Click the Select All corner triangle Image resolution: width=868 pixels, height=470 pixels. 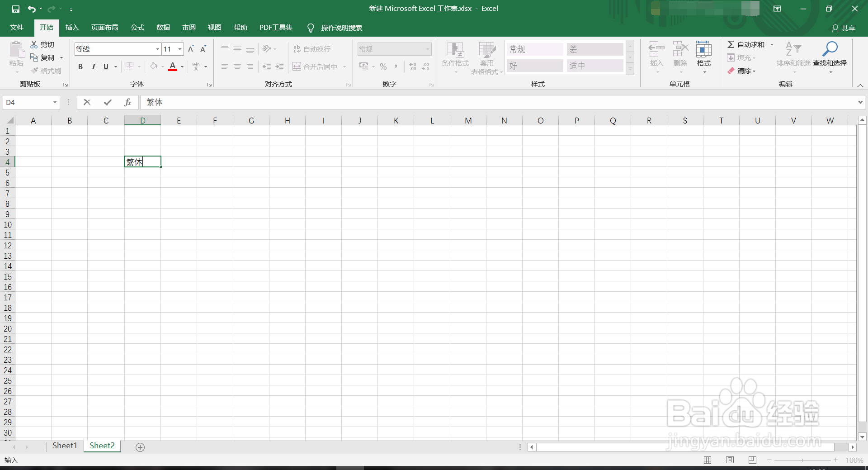(9, 120)
